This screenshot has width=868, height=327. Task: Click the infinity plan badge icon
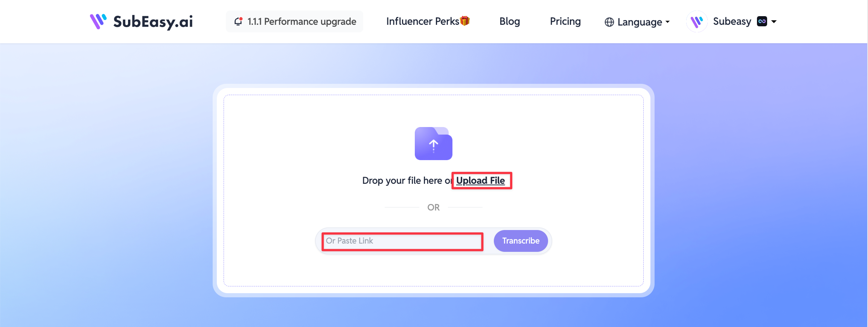tap(762, 21)
